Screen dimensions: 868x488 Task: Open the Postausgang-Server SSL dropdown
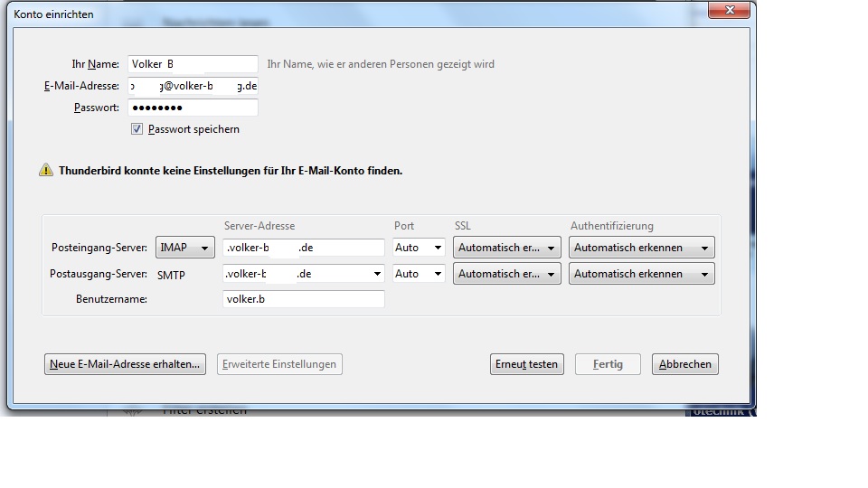(x=506, y=274)
